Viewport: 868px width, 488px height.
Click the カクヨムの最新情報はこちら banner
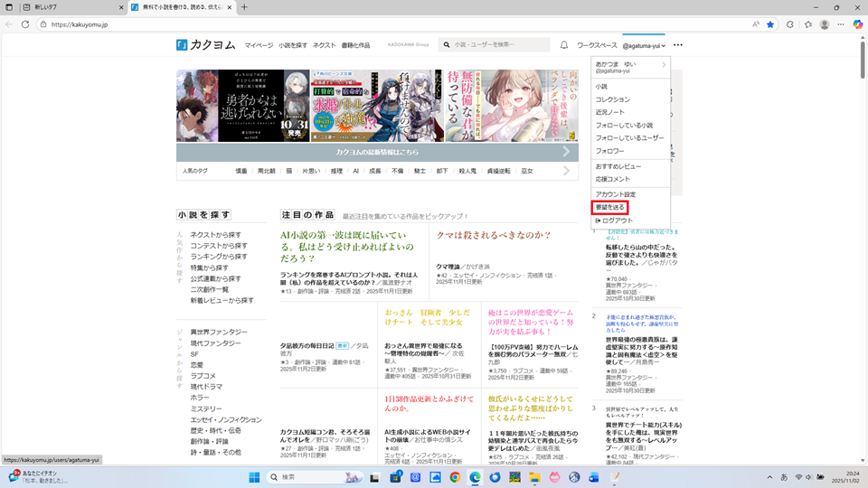click(x=377, y=152)
